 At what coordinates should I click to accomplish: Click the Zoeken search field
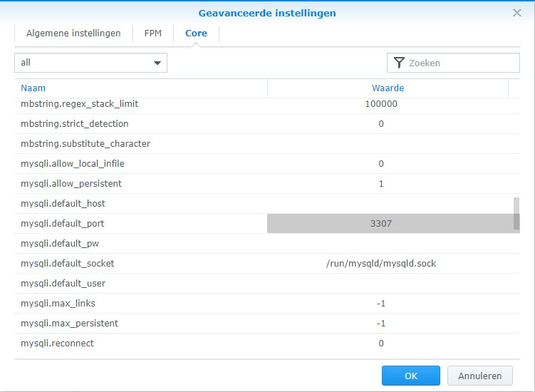461,63
